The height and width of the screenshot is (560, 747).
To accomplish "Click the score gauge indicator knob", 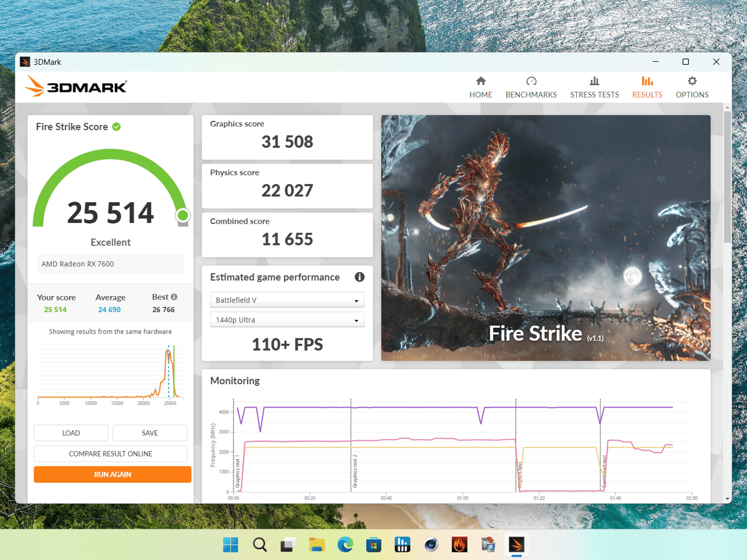I will click(x=183, y=215).
